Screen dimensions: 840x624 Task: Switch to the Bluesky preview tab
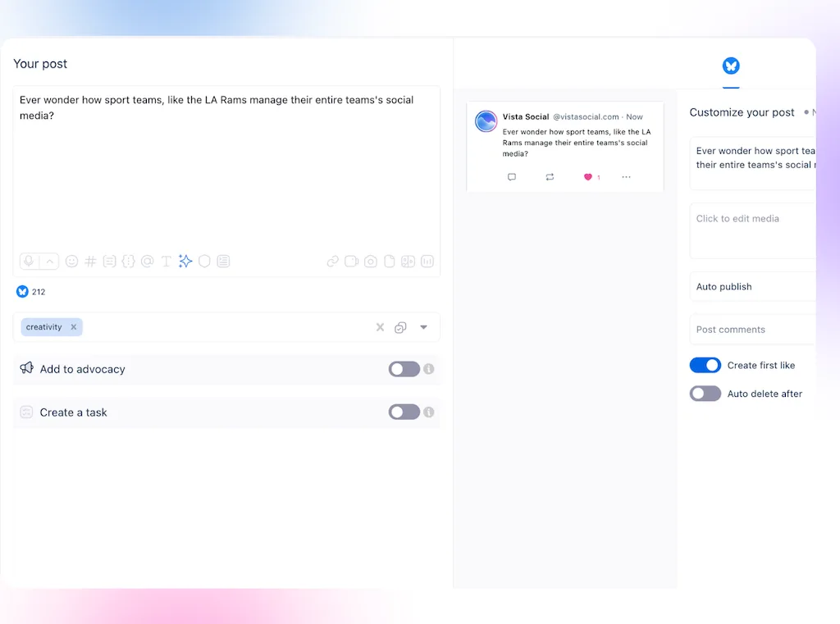731,66
